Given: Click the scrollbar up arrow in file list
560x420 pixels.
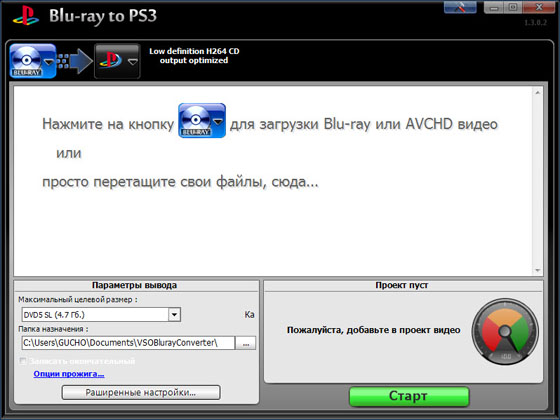Looking at the screenshot, I should [538, 93].
